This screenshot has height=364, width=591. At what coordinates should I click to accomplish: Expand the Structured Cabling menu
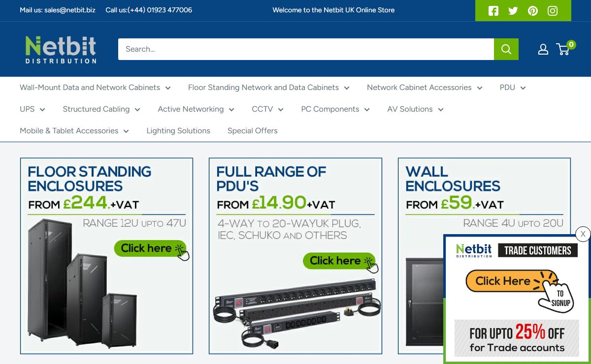[x=101, y=109]
